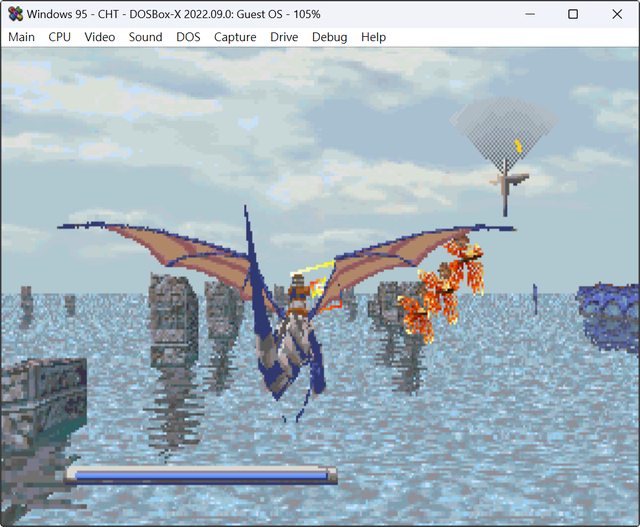
Task: Minimize the DOSBox-X window
Action: pyautogui.click(x=527, y=14)
